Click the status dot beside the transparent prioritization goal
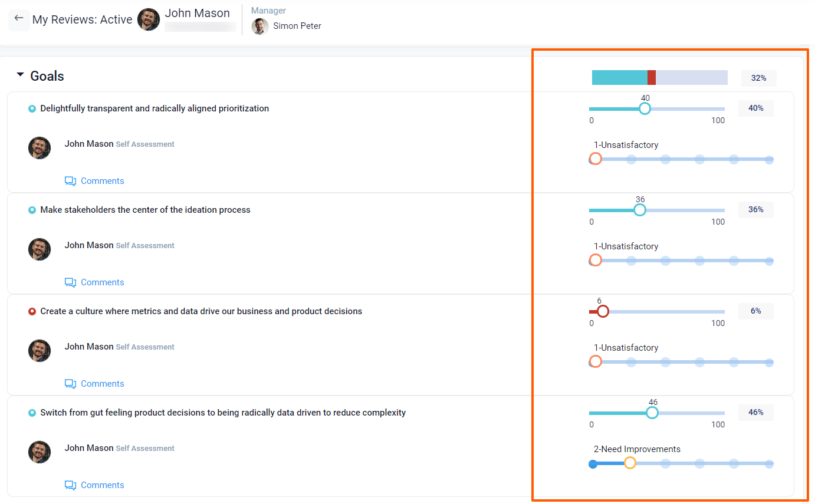Image resolution: width=815 pixels, height=504 pixels. point(32,108)
